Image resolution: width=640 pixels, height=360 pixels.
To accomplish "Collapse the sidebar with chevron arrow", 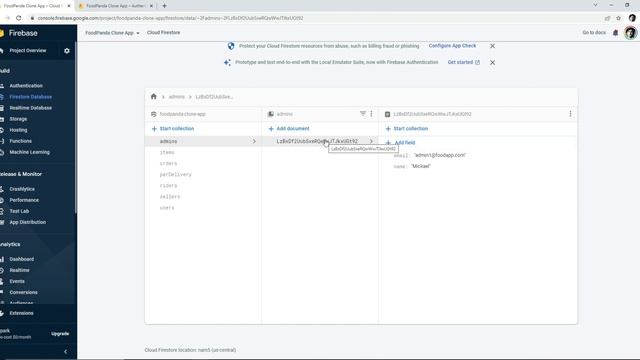I will [x=66, y=351].
